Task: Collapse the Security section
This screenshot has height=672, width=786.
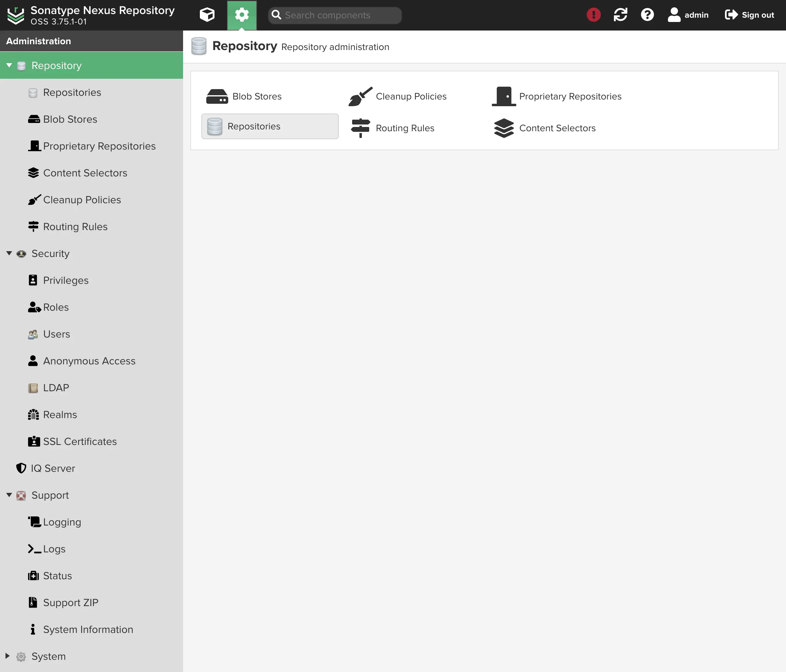Action: click(9, 253)
